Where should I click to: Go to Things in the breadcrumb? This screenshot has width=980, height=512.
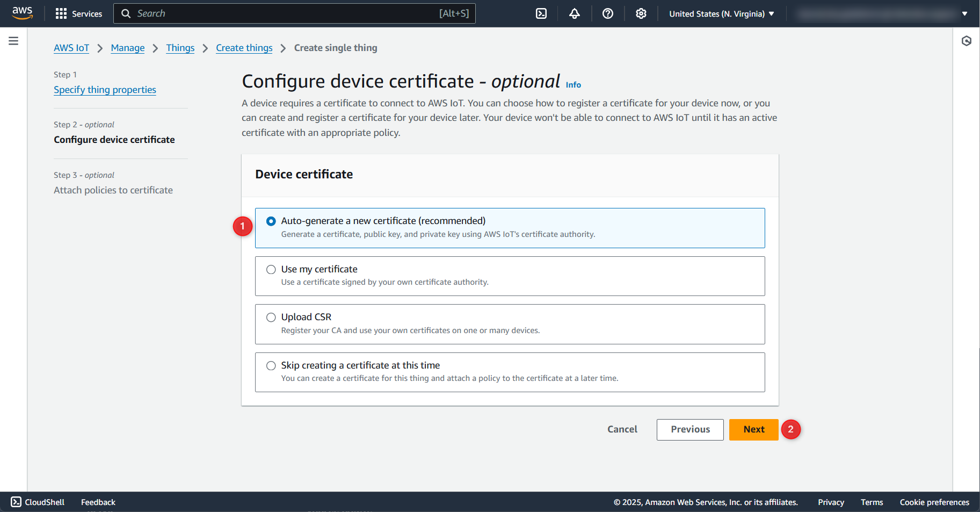point(180,48)
